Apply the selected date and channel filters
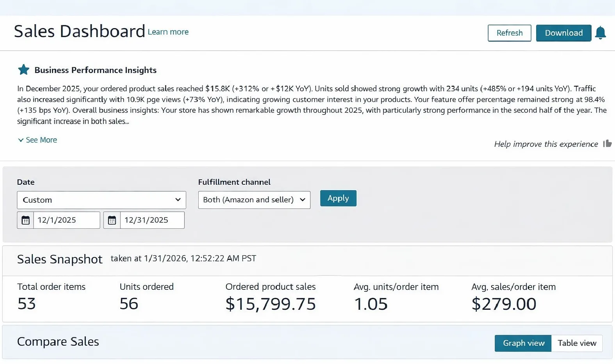615x364 pixels. [x=338, y=198]
